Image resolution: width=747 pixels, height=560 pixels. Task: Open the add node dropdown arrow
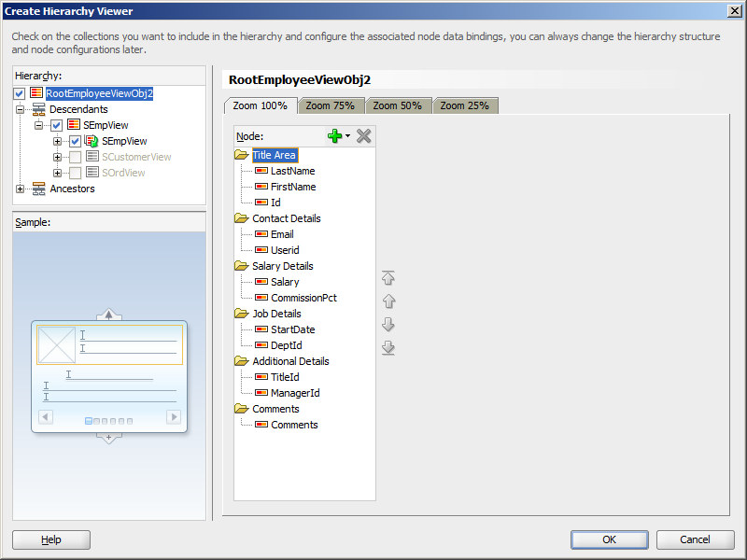347,136
